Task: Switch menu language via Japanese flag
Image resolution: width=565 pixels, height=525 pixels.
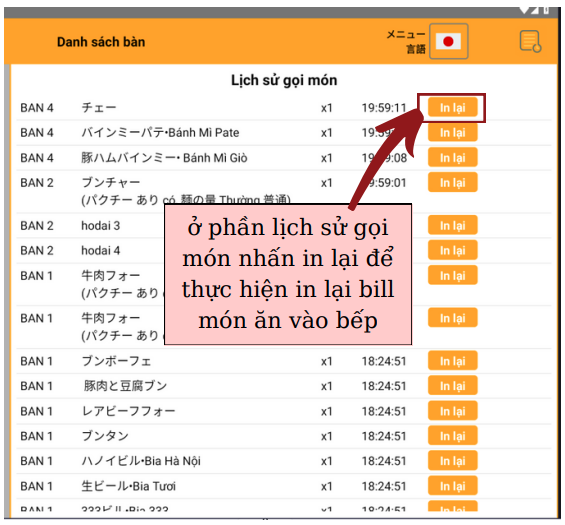Action: pyautogui.click(x=448, y=41)
